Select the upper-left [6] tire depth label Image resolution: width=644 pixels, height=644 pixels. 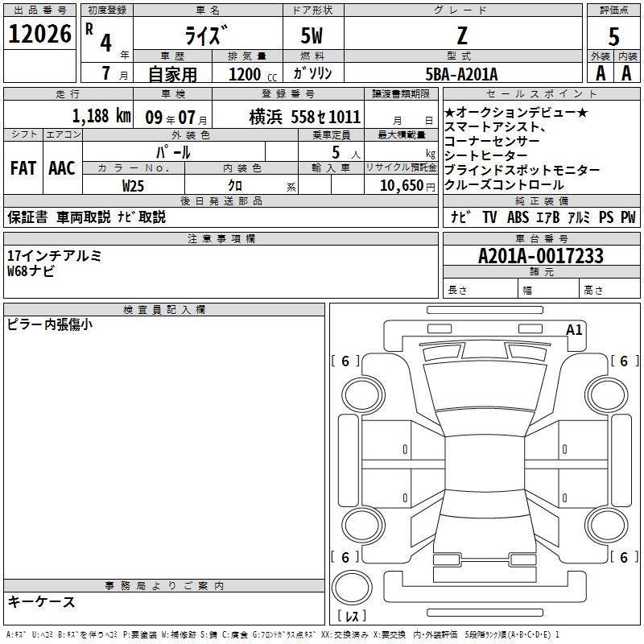[x=345, y=361]
